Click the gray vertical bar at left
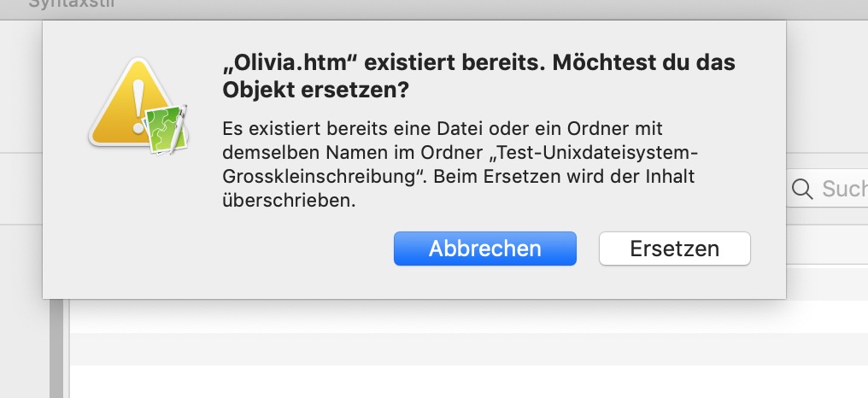 click(58, 350)
